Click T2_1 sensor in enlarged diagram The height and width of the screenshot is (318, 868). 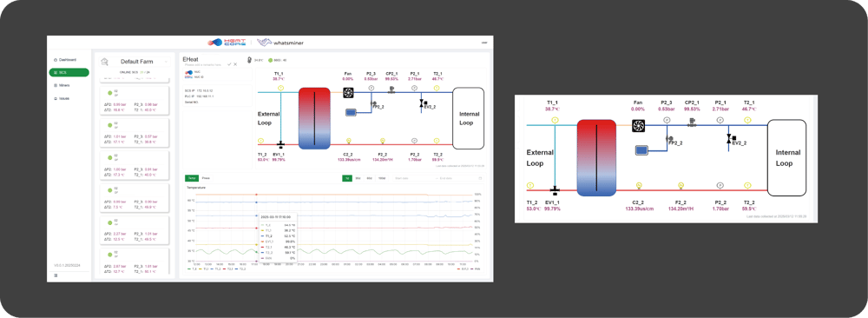click(x=747, y=119)
